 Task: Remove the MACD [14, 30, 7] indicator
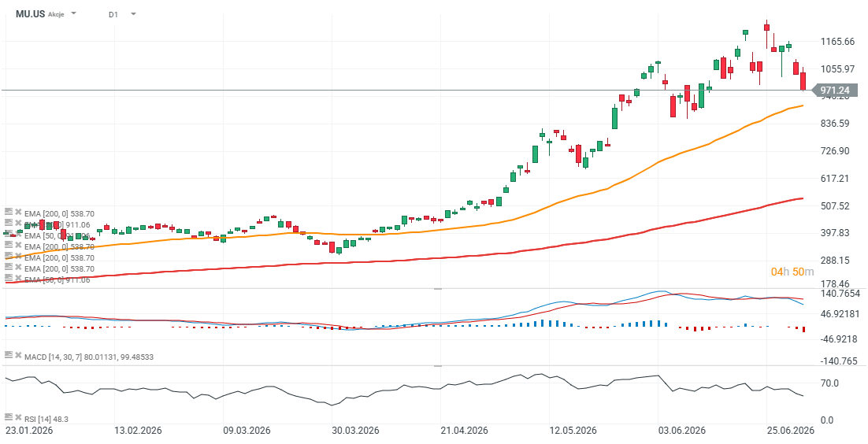[x=17, y=356]
